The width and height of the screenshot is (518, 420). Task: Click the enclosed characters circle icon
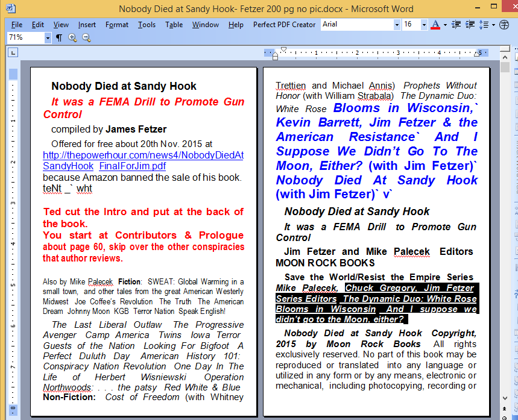tap(504, 25)
